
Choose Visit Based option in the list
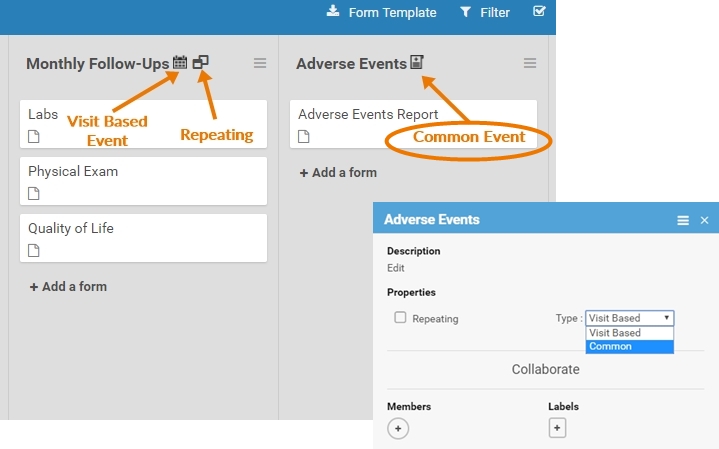pyautogui.click(x=630, y=333)
